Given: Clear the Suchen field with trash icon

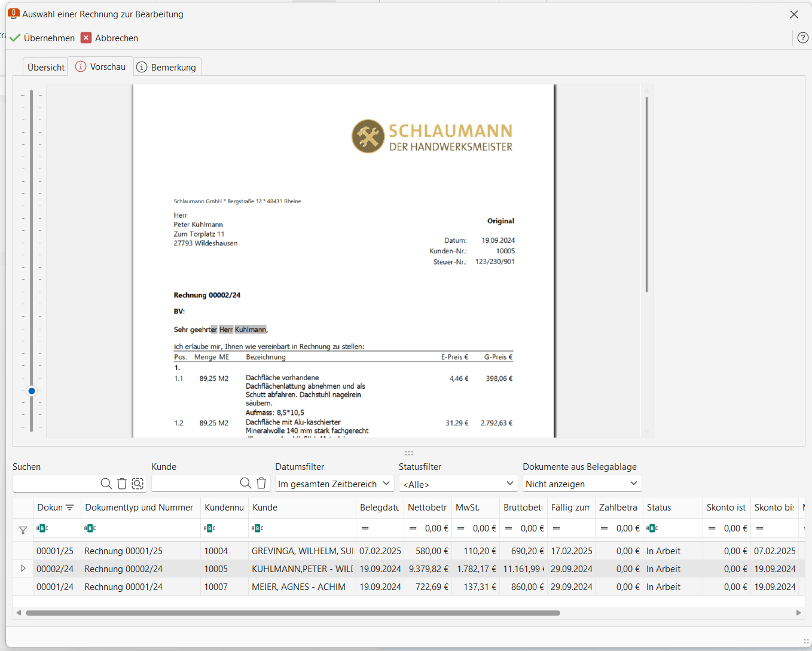Looking at the screenshot, I should point(122,483).
